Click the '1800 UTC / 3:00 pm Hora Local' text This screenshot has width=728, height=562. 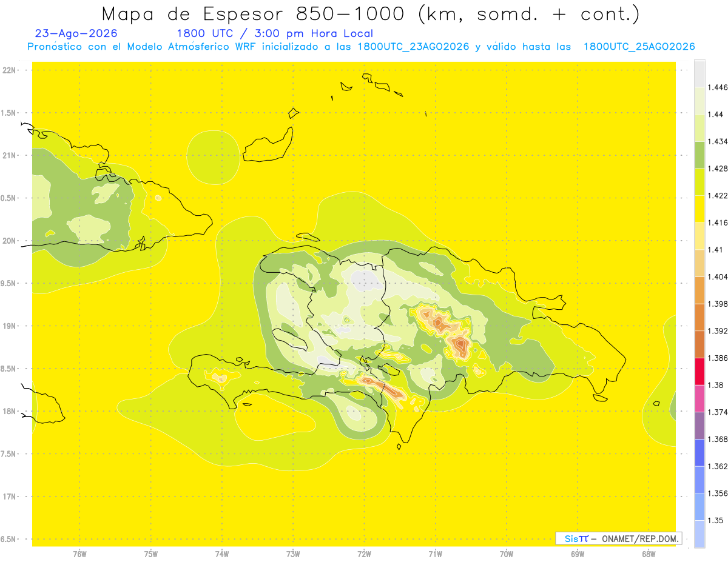[275, 33]
